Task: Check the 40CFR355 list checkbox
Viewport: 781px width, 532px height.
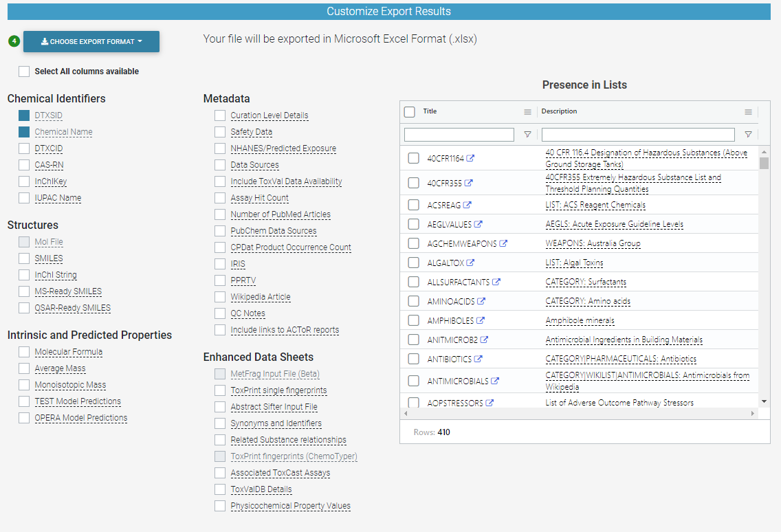Action: click(x=414, y=183)
